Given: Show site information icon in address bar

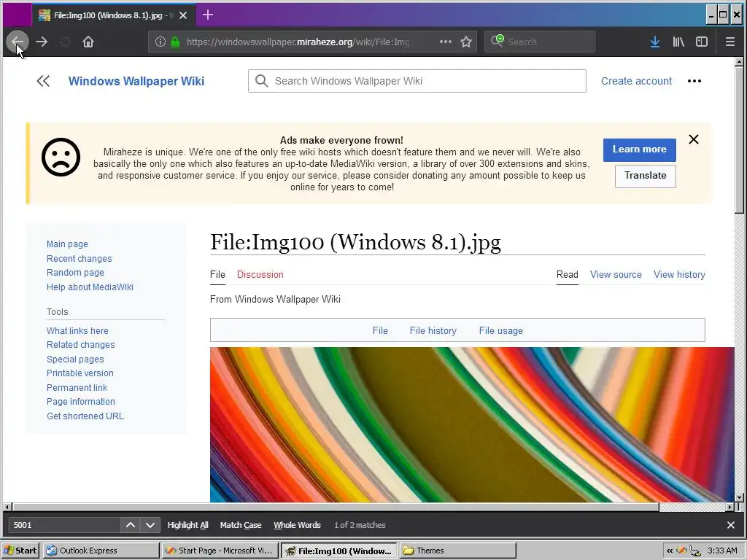Looking at the screenshot, I should 160,42.
